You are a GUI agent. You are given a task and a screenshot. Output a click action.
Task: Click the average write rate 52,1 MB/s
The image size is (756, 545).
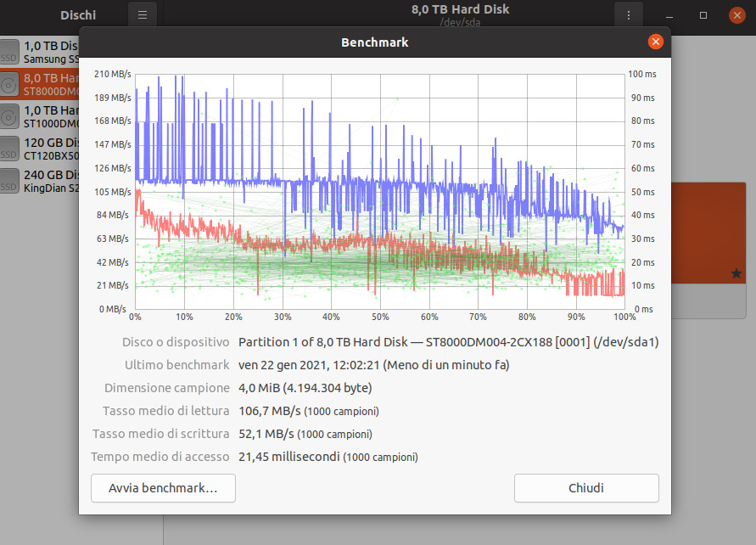coord(266,434)
